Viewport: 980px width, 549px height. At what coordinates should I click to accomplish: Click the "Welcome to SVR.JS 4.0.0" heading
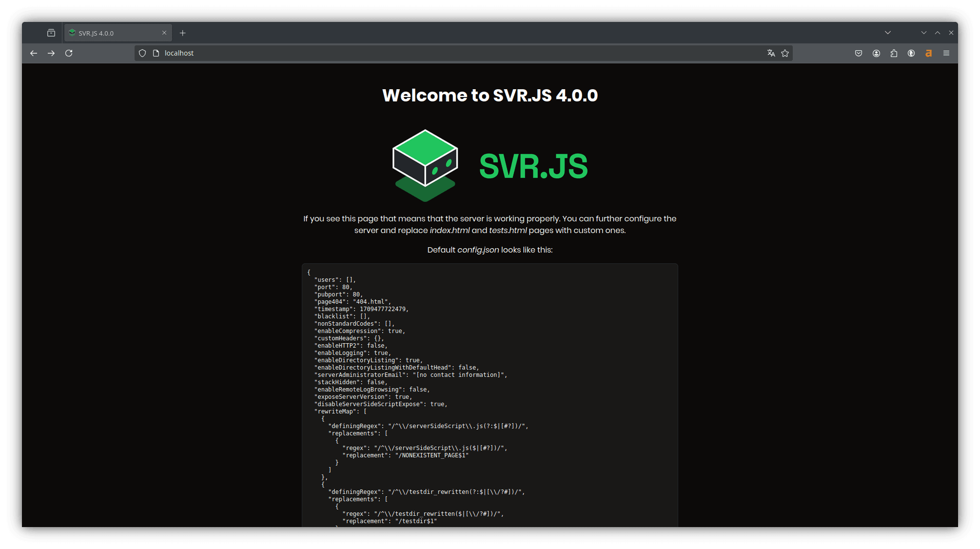coord(490,95)
